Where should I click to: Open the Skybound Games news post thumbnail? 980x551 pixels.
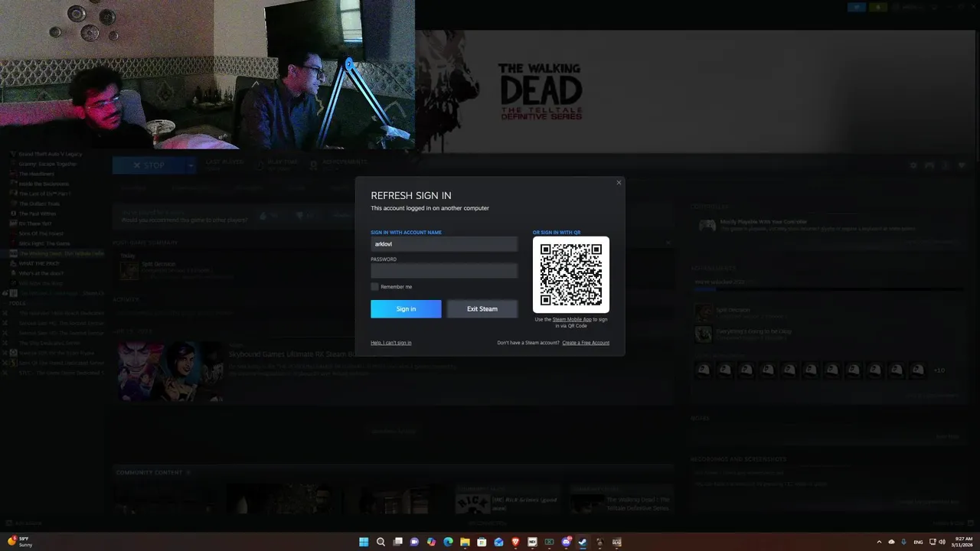[x=170, y=372]
